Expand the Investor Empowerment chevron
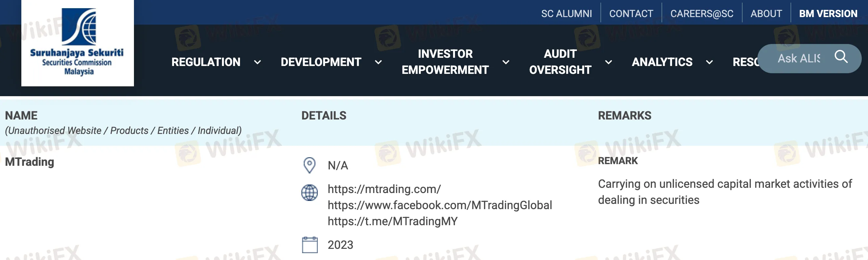The height and width of the screenshot is (260, 868). pyautogui.click(x=506, y=62)
